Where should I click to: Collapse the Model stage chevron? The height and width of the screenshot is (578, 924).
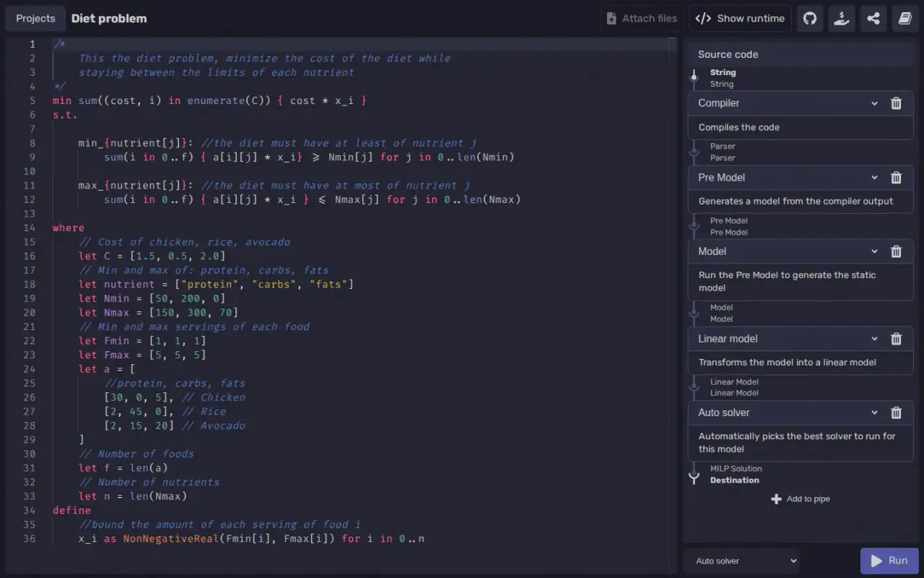pos(874,251)
